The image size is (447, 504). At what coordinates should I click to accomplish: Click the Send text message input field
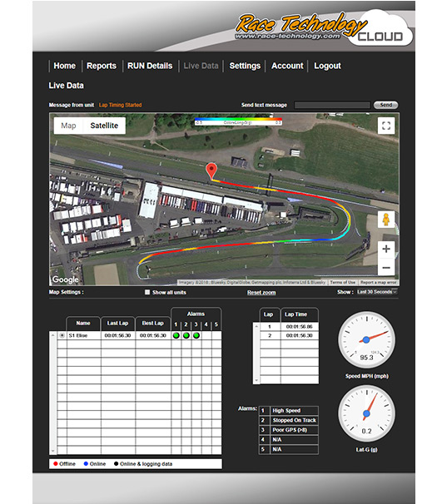pos(332,105)
